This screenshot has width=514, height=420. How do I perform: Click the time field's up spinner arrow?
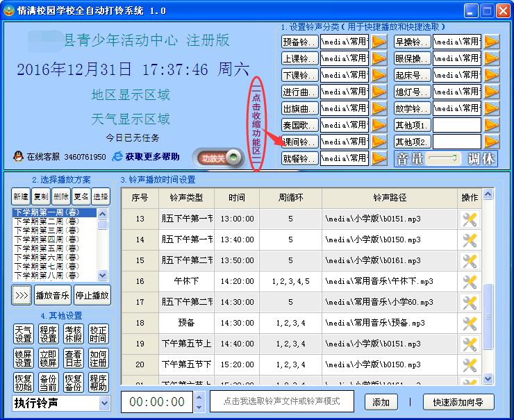198,397
